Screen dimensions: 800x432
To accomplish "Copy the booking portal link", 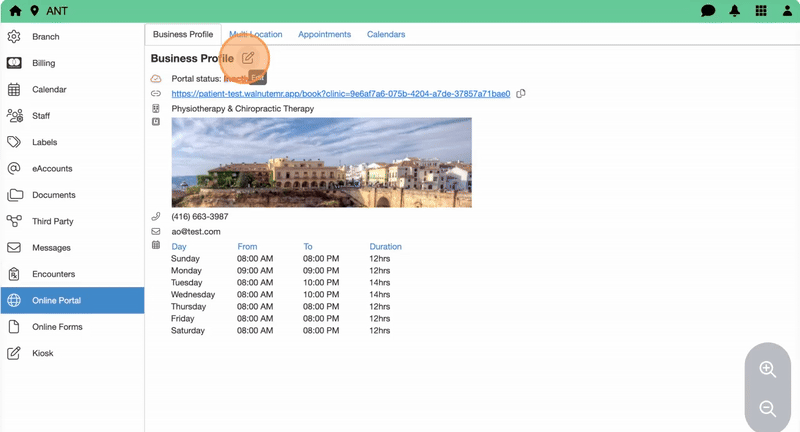I will point(521,94).
